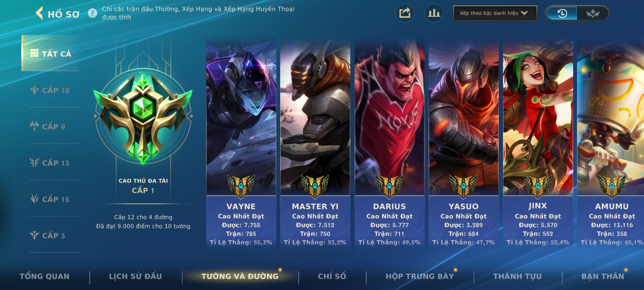Open the Thành Tựu tab

coord(517,276)
